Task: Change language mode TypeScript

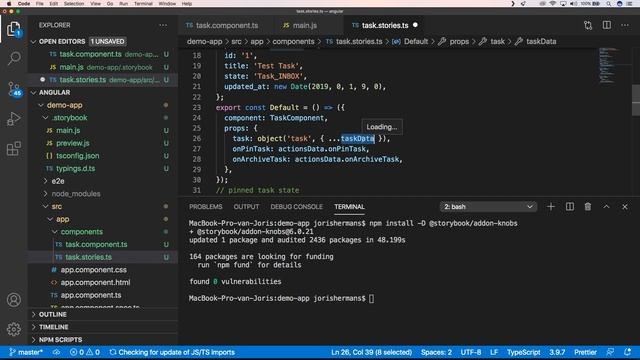Action: 523,352
